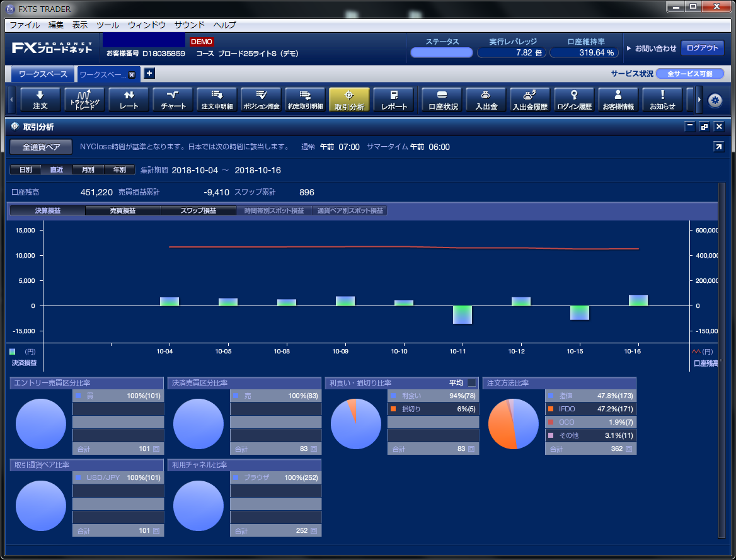Image resolution: width=736 pixels, height=560 pixels.
Task: Switch to 通貨ペア別スポット損益 tab
Action: click(350, 211)
